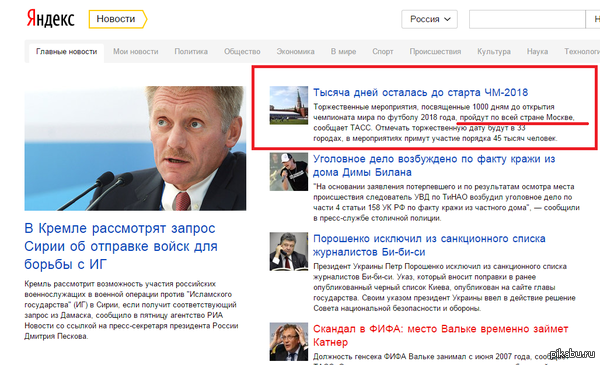Image resolution: width=600 pixels, height=365 pixels.
Task: Click snippet 'Торжественные мероприятия, посвященные 1000 дням'
Action: (444, 122)
